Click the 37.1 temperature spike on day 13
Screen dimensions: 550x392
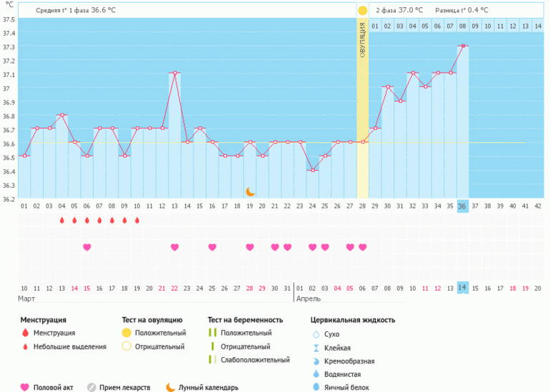click(x=174, y=73)
